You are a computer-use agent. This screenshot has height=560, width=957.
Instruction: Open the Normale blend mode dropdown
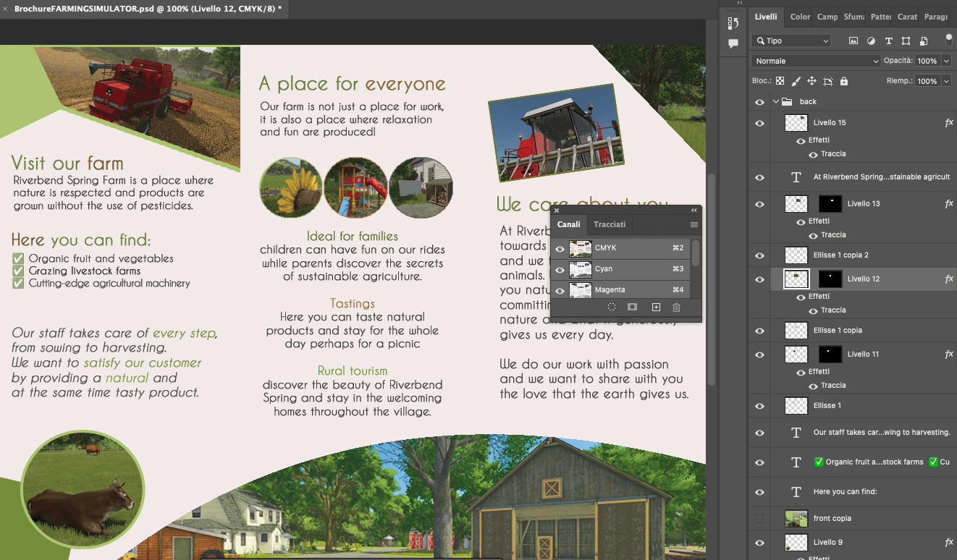pos(815,61)
